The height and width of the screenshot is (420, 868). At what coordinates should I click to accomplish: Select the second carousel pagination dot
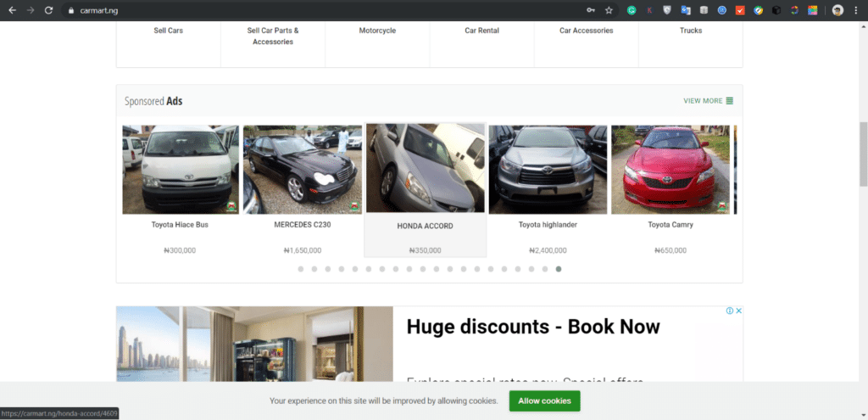pos(314,269)
